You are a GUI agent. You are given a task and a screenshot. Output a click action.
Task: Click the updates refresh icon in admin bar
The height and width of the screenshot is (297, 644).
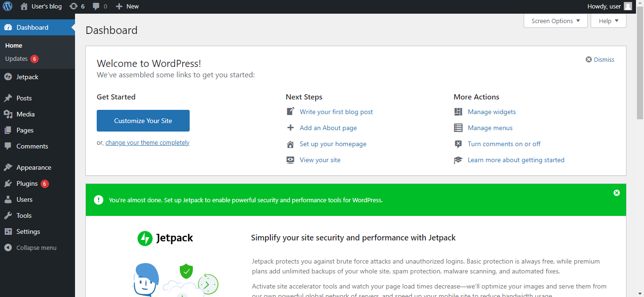tap(74, 6)
